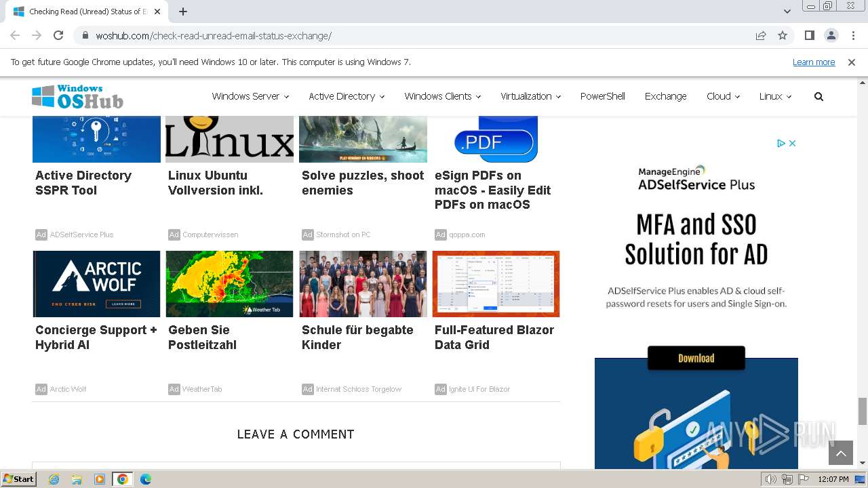Share this page icon in address bar
This screenshot has height=488, width=868.
[x=761, y=36]
